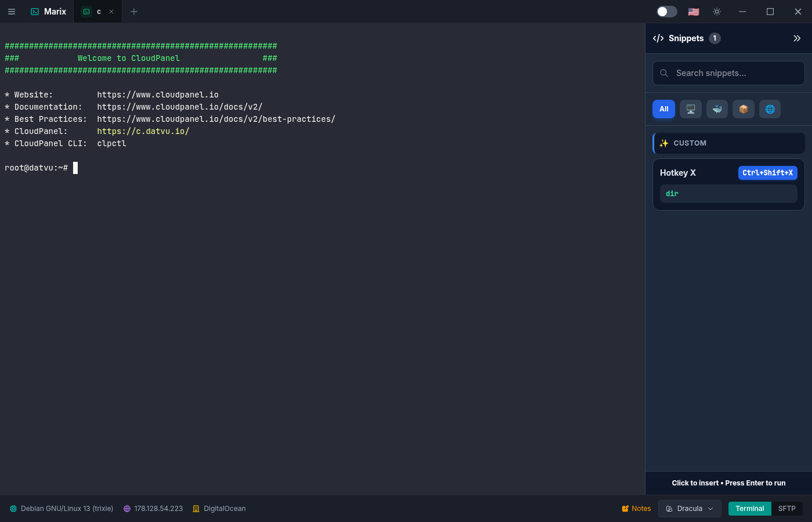Open the Dracula theme dropdown
This screenshot has height=522, width=812.
(690, 508)
